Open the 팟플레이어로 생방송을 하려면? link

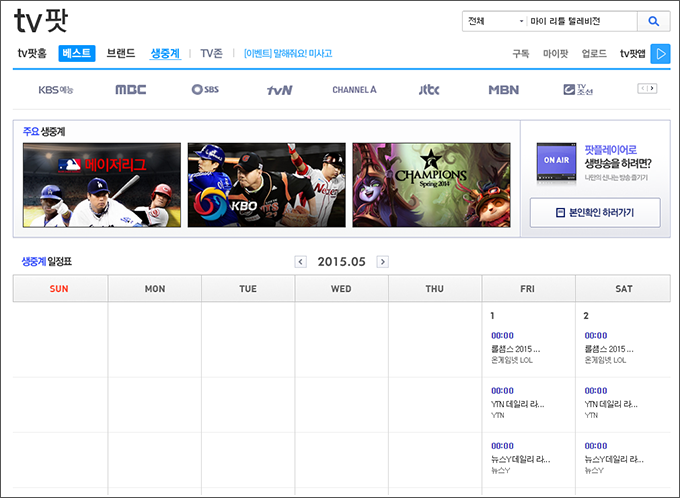tap(618, 157)
